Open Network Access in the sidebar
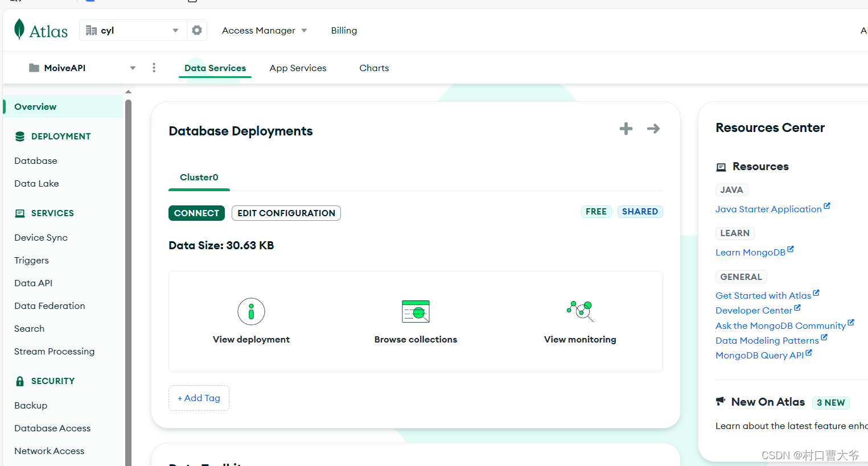This screenshot has width=868, height=466. pos(50,451)
